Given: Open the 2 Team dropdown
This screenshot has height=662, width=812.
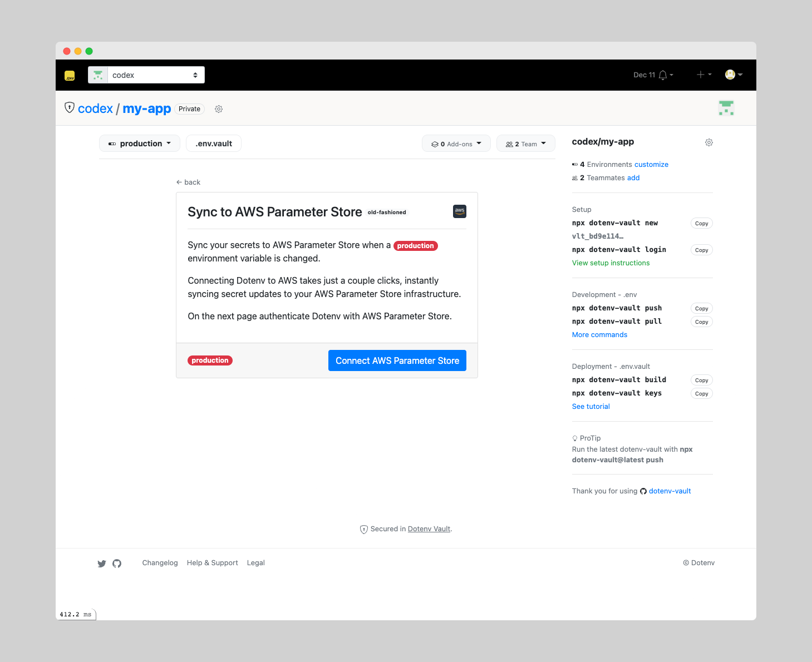Looking at the screenshot, I should click(x=525, y=144).
